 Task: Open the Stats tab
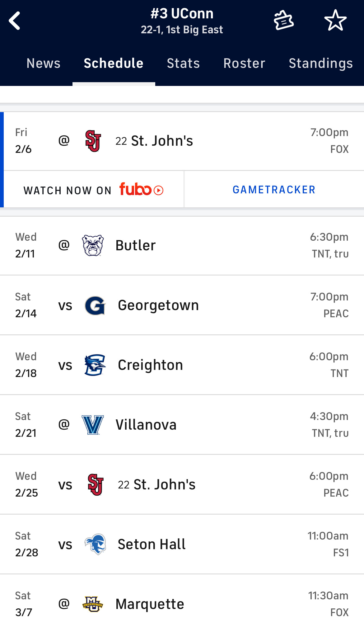pyautogui.click(x=183, y=63)
